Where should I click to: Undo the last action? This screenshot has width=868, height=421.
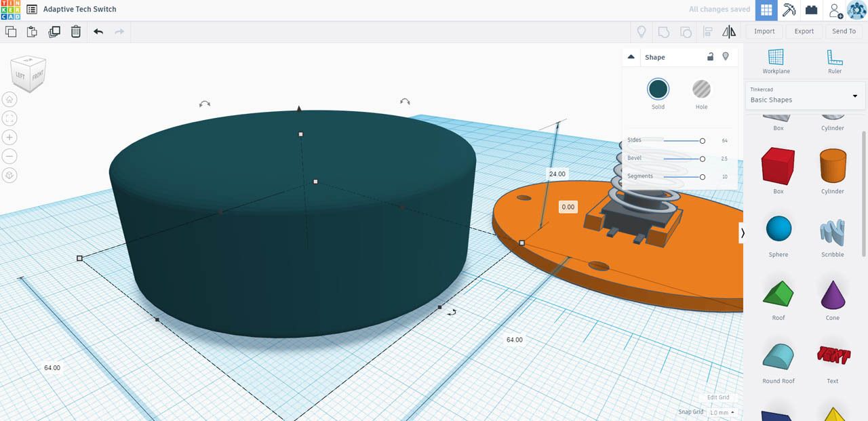(x=97, y=31)
